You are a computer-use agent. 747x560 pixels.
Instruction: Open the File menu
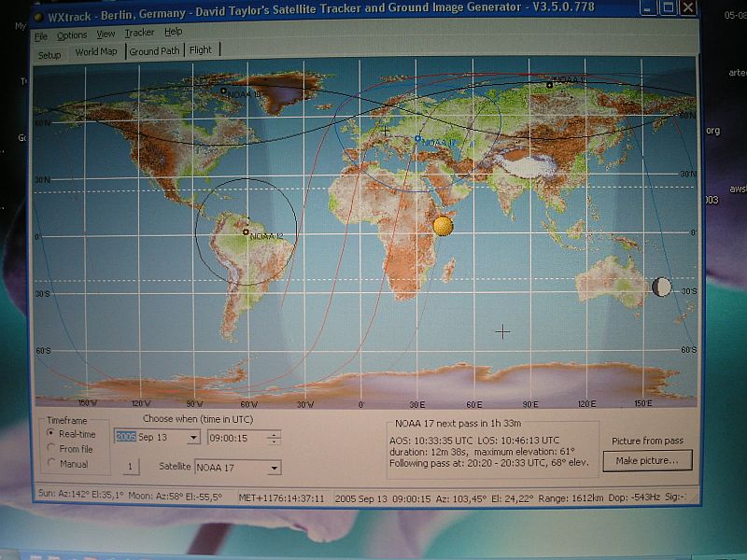(41, 36)
